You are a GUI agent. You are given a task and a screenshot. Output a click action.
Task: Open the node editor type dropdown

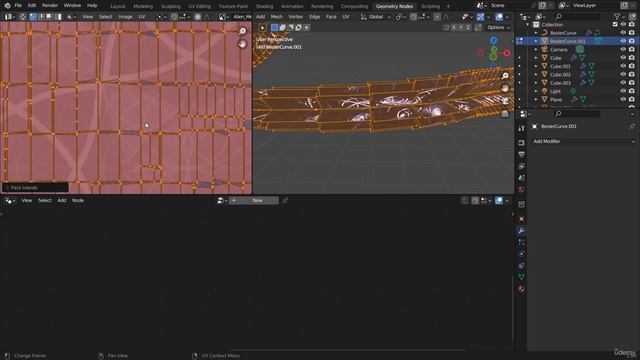tap(9, 200)
